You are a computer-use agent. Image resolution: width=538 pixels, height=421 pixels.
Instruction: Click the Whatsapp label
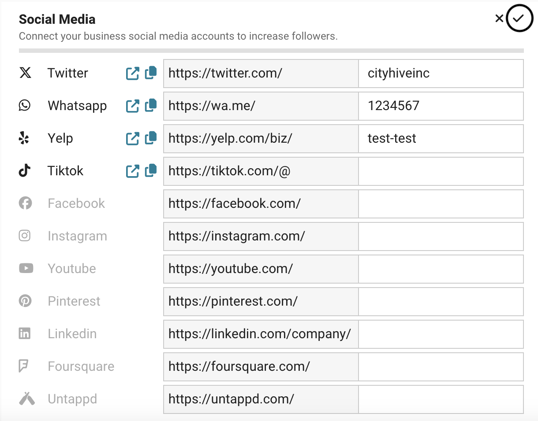pyautogui.click(x=77, y=106)
